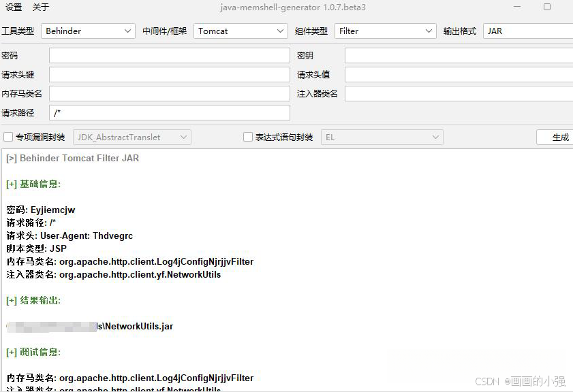Click the yf.NetworkUtils injector class line under 基础信息
This screenshot has height=392, width=573.
point(114,274)
